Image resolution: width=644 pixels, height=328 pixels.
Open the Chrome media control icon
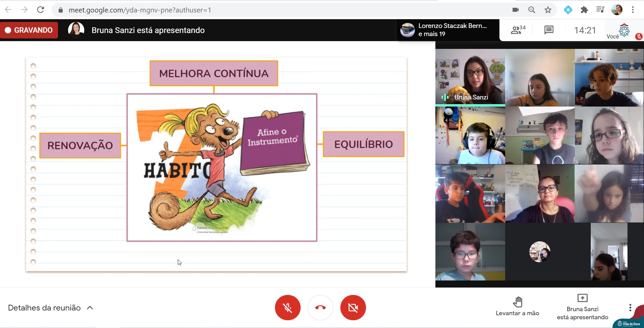pos(600,10)
